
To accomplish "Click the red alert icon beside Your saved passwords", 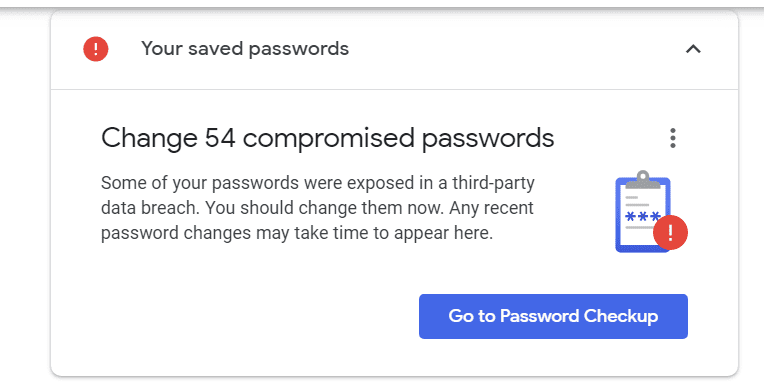I will click(x=96, y=49).
